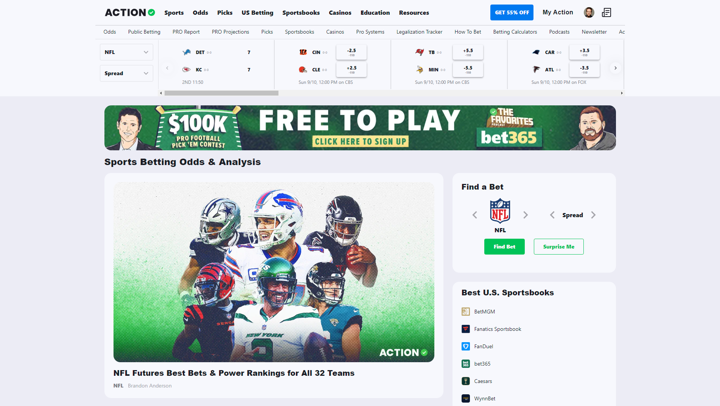Open PRO Report in sub-navigation
This screenshot has width=720, height=406.
pos(186,32)
